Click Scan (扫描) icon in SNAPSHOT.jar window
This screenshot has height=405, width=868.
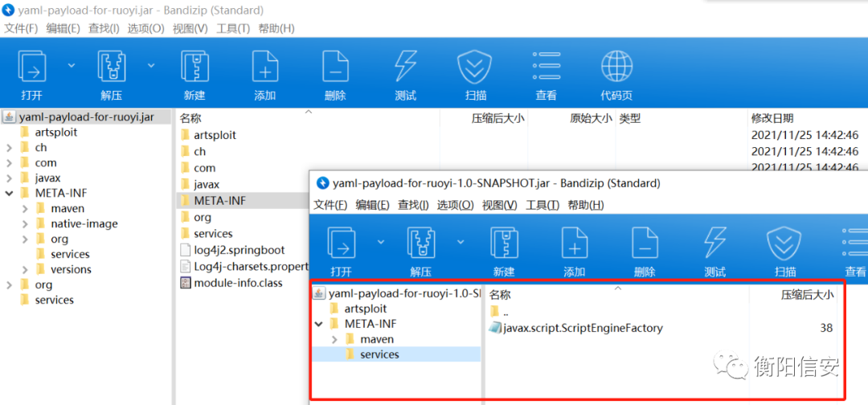tap(784, 243)
